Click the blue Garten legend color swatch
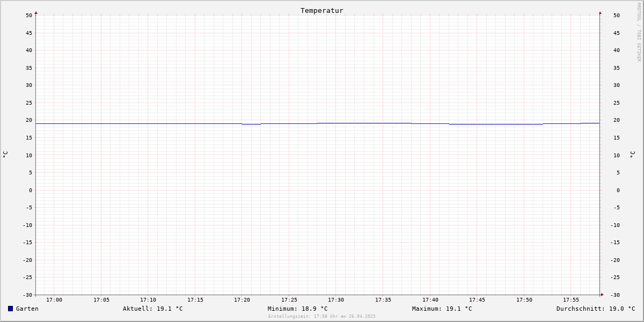Viewport: 644px width, 322px height. (x=10, y=309)
